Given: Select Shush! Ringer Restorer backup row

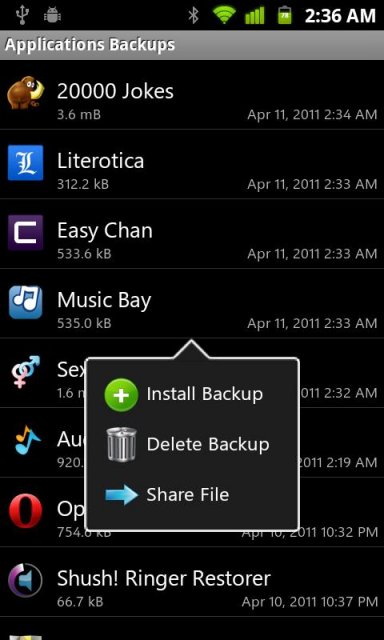Looking at the screenshot, I should pyautogui.click(x=192, y=582).
